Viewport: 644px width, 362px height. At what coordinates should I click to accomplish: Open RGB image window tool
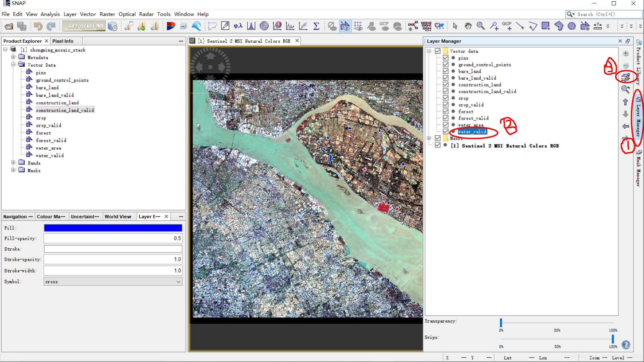coord(171,26)
